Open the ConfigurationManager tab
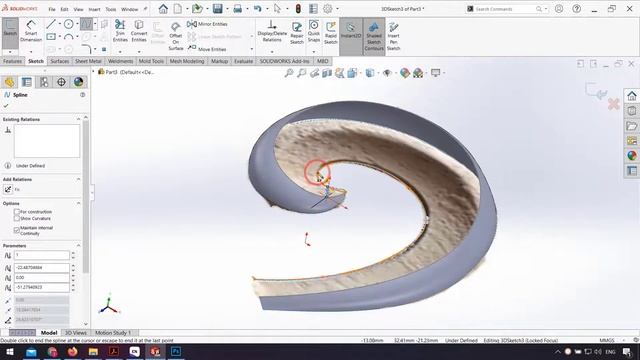The width and height of the screenshot is (640, 360). [44, 82]
